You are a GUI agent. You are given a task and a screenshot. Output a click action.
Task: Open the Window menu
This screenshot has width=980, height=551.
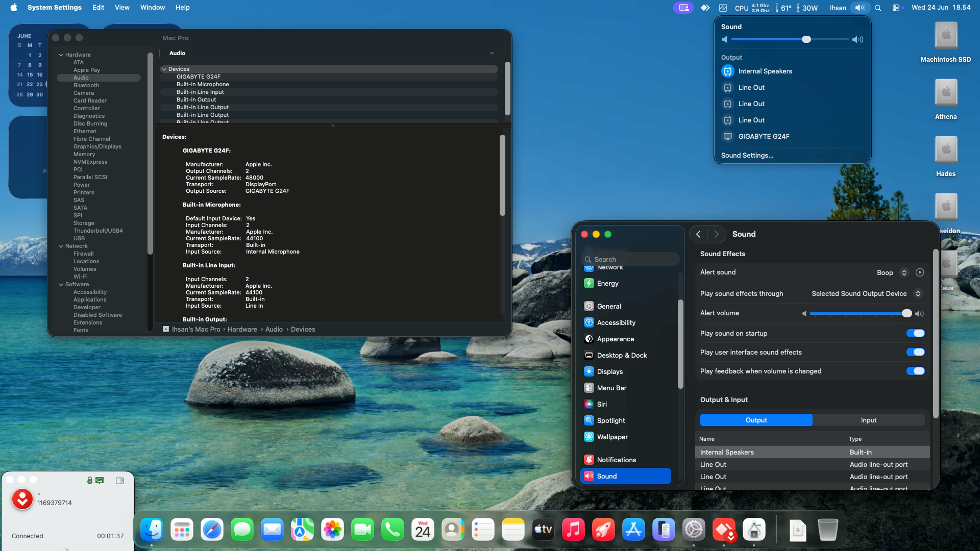pyautogui.click(x=153, y=8)
